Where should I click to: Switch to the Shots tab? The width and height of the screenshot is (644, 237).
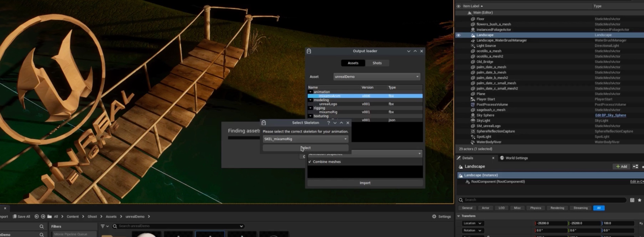coord(377,63)
